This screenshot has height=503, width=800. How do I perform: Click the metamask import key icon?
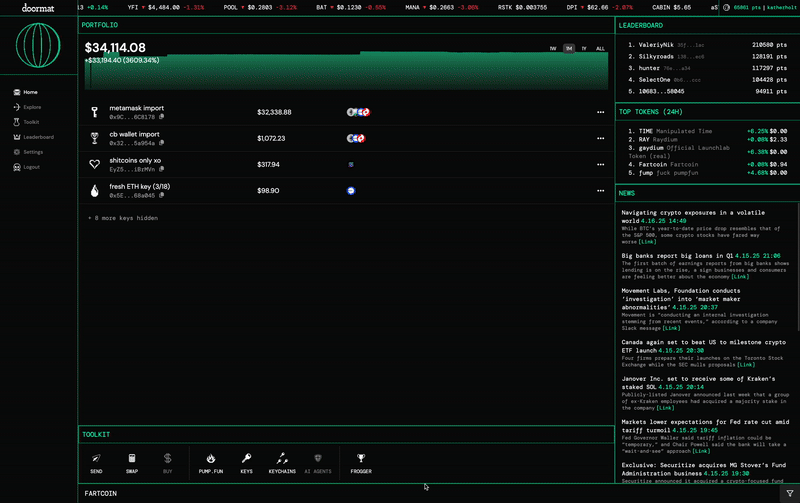point(94,112)
